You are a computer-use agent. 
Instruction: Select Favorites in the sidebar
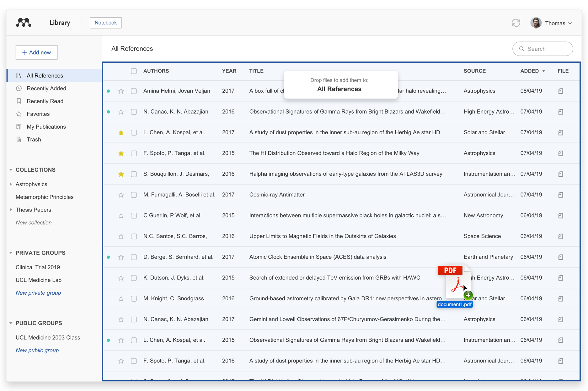tap(38, 114)
